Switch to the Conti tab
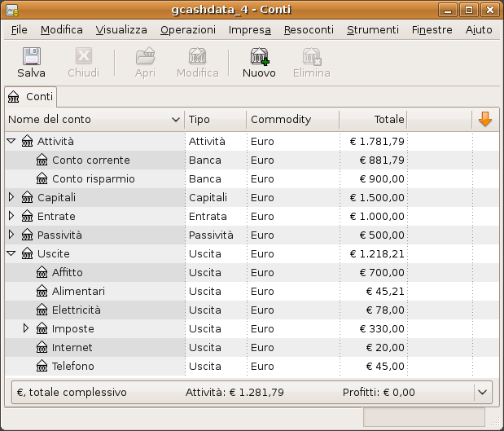Viewport: 504px width, 431px height. click(x=31, y=97)
